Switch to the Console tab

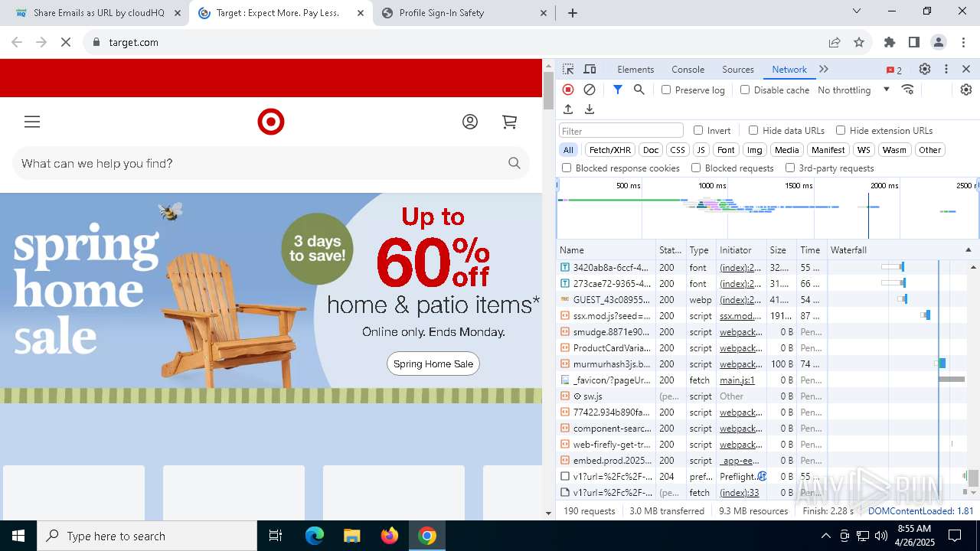click(x=688, y=69)
